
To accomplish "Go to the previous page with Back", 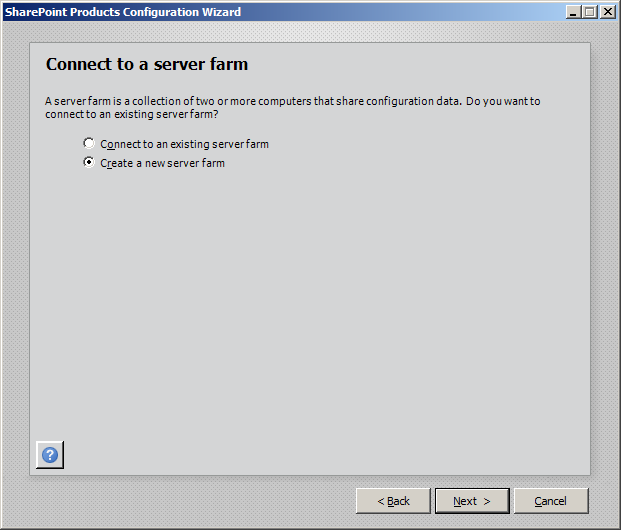I will tap(393, 501).
